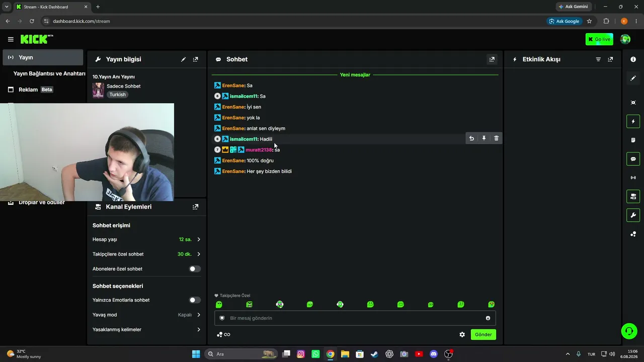Click the muratt2138 username in chat
This screenshot has height=362, width=644.
(x=259, y=150)
